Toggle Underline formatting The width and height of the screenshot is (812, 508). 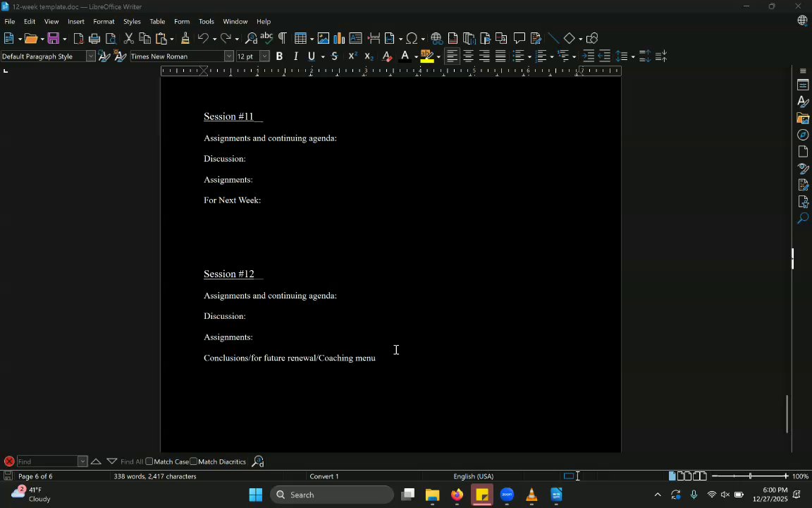click(312, 56)
